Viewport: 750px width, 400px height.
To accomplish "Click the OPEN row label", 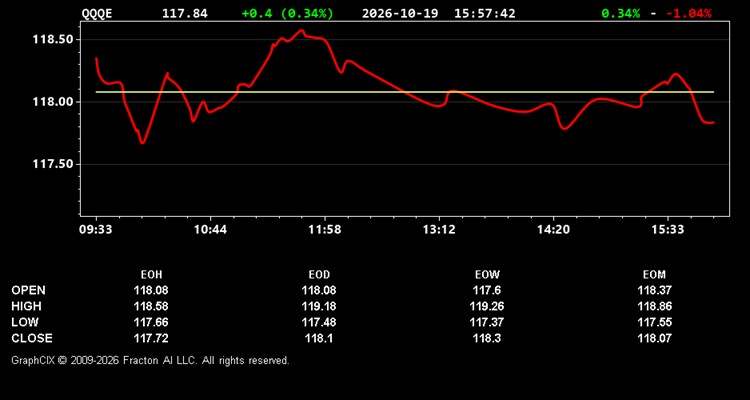I will 29,290.
